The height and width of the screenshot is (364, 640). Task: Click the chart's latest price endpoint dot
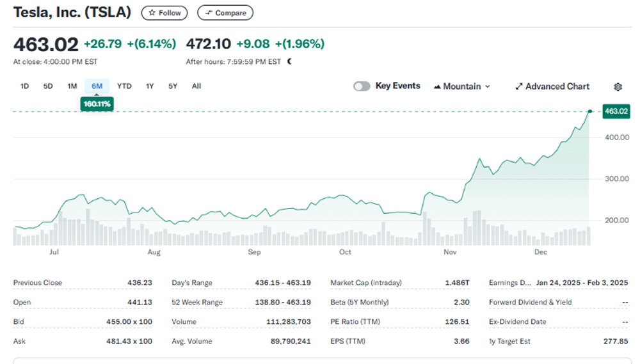click(x=589, y=111)
